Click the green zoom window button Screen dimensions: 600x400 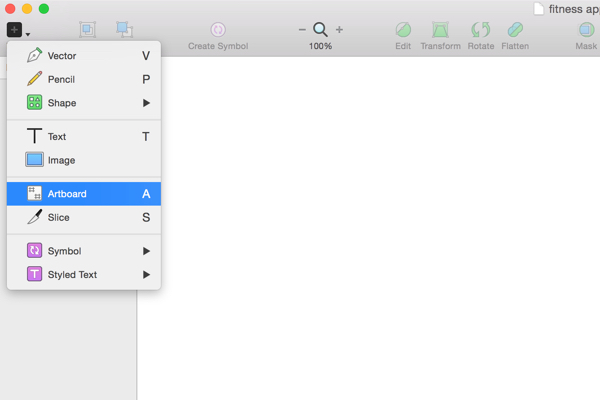click(x=44, y=8)
